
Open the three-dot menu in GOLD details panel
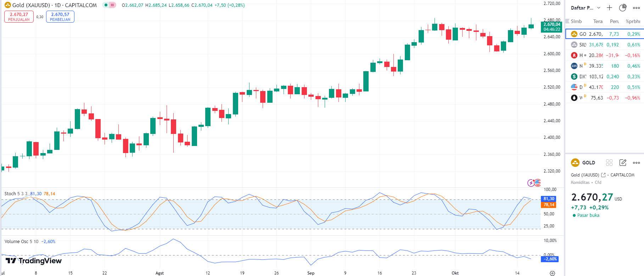coord(637,163)
